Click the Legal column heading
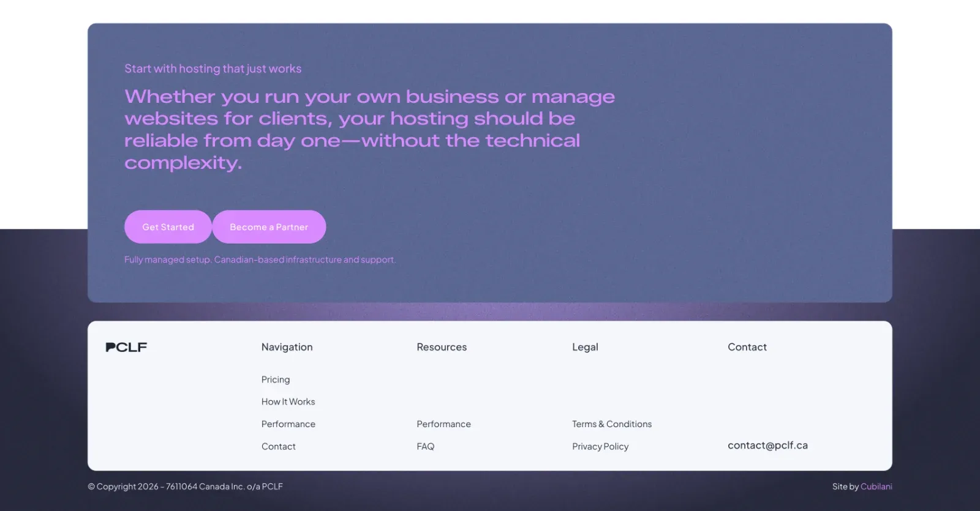This screenshot has width=980, height=511. 585,347
